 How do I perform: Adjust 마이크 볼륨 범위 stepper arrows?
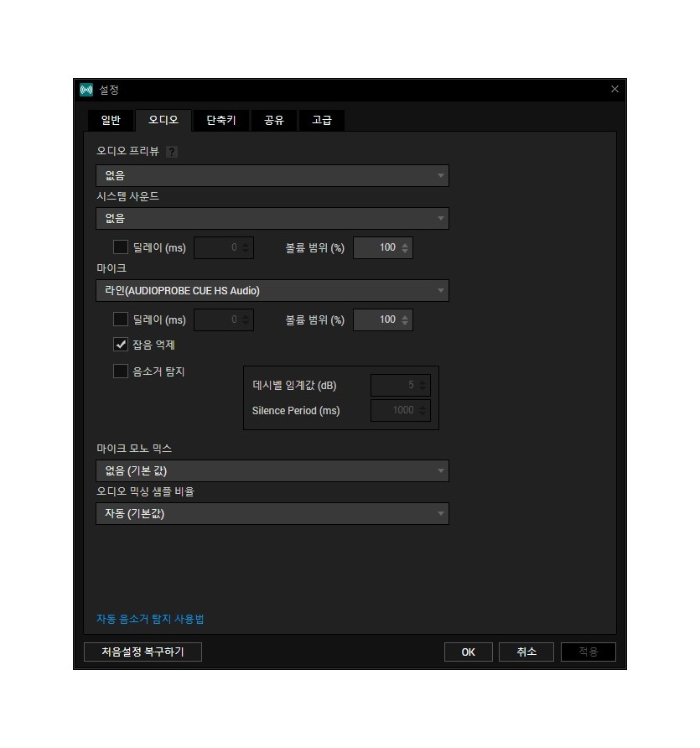click(405, 319)
